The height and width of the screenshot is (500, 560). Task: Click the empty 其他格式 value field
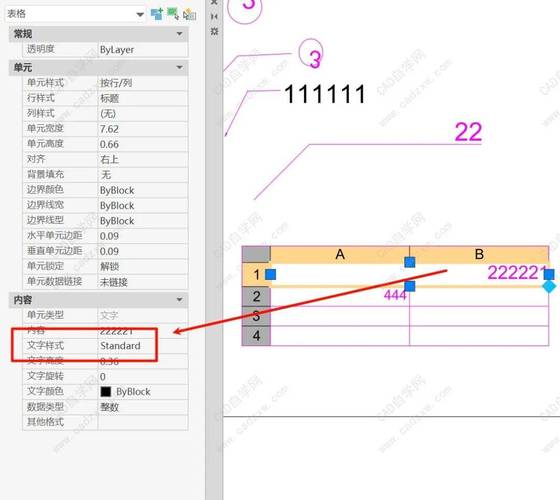pos(142,422)
